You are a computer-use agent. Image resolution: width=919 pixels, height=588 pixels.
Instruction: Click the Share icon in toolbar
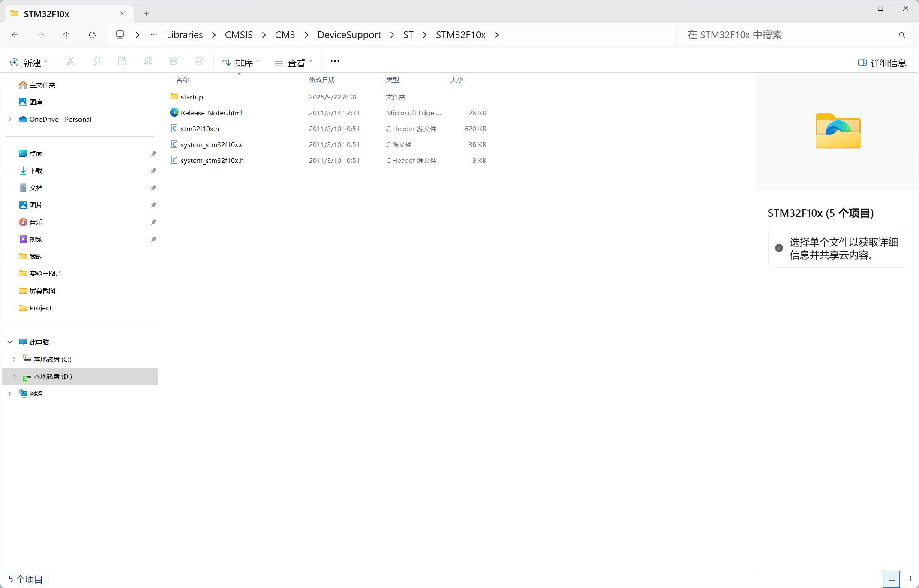point(174,62)
